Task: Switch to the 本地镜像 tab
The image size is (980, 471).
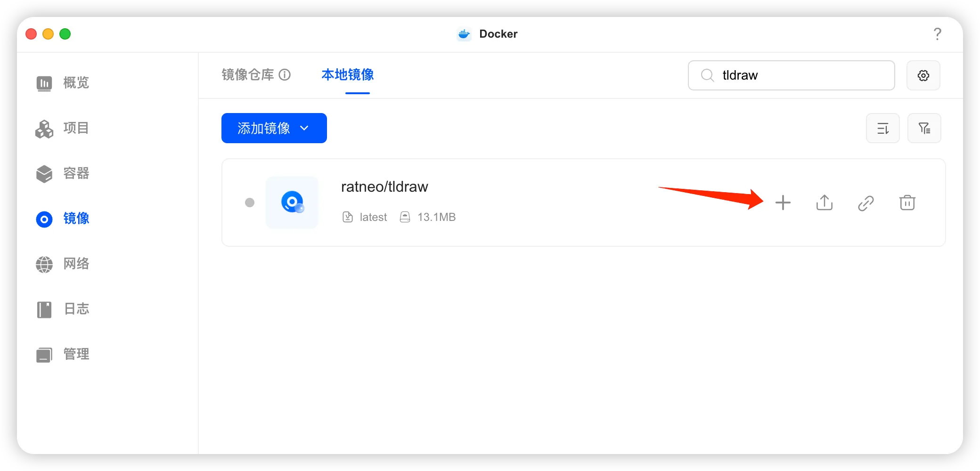Action: 348,75
